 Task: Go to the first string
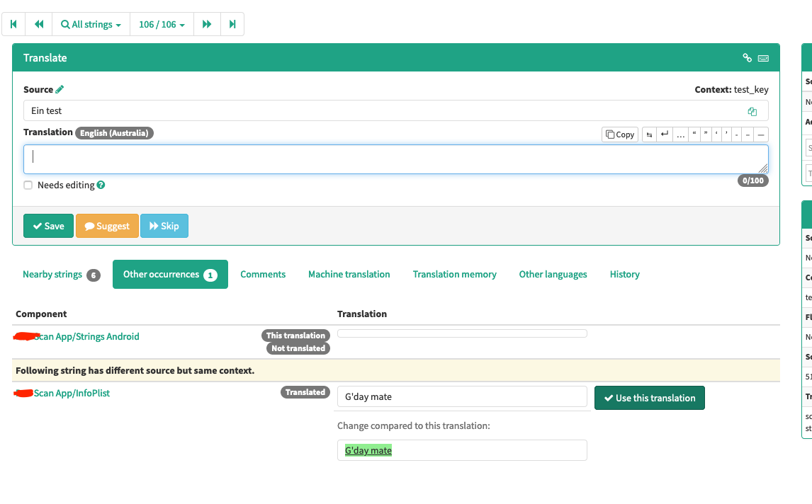pos(13,24)
